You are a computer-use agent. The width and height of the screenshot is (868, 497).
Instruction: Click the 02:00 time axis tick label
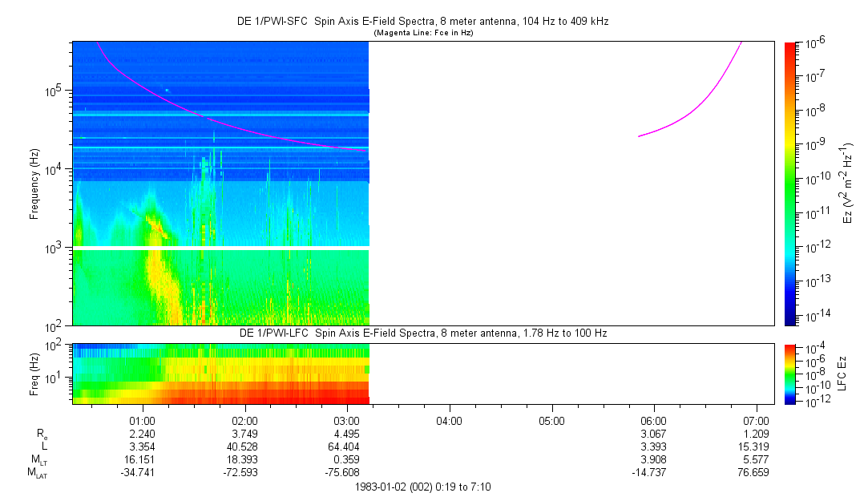click(x=244, y=421)
